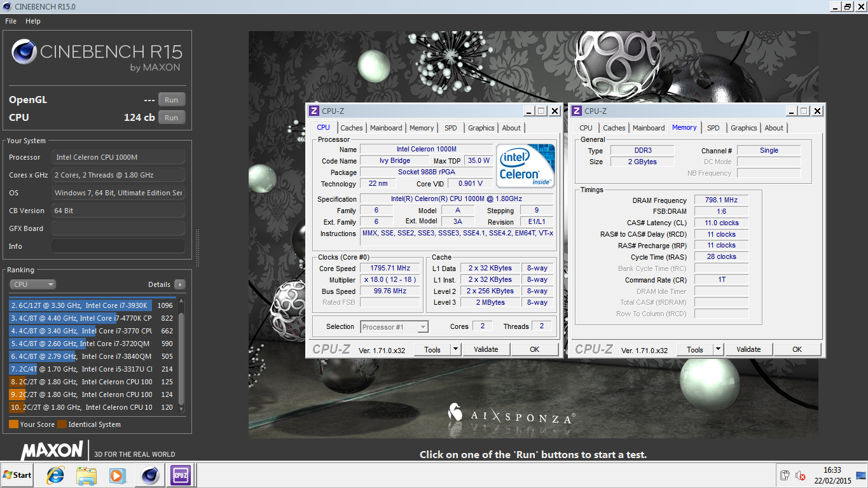Launch Windows Media Player taskbar icon
Image resolution: width=868 pixels, height=488 pixels.
(117, 475)
